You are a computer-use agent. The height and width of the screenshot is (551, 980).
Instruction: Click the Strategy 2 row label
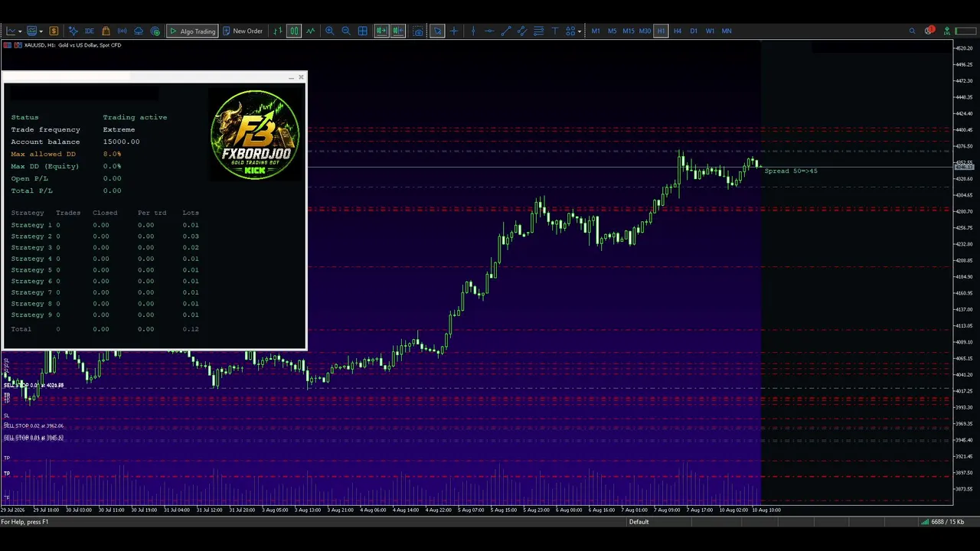[x=31, y=236]
